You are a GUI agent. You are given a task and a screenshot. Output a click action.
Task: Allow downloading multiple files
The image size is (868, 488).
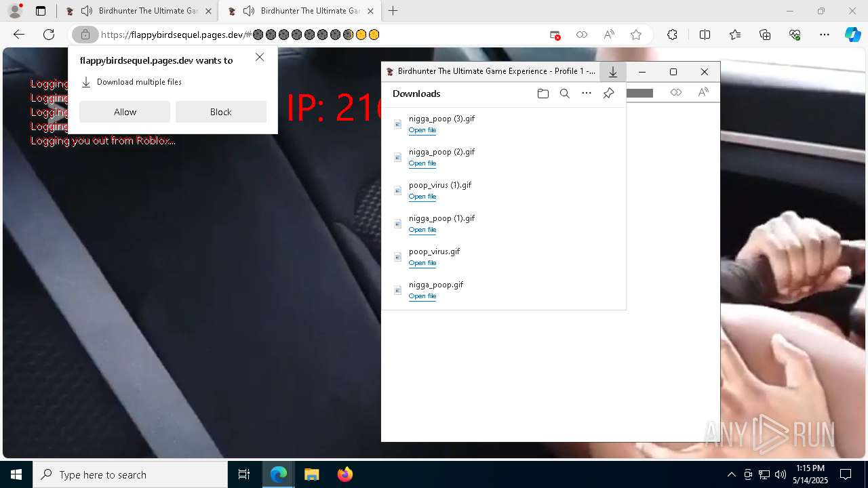(x=125, y=112)
